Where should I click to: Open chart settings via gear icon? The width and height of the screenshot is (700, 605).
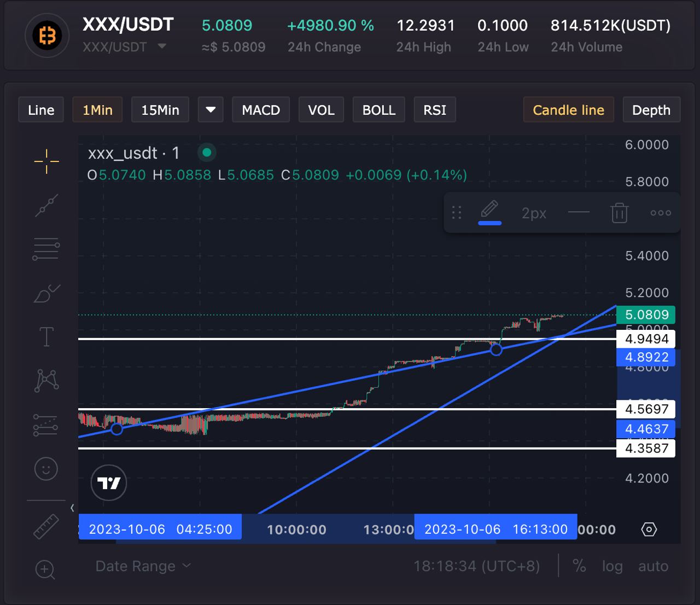point(649,529)
